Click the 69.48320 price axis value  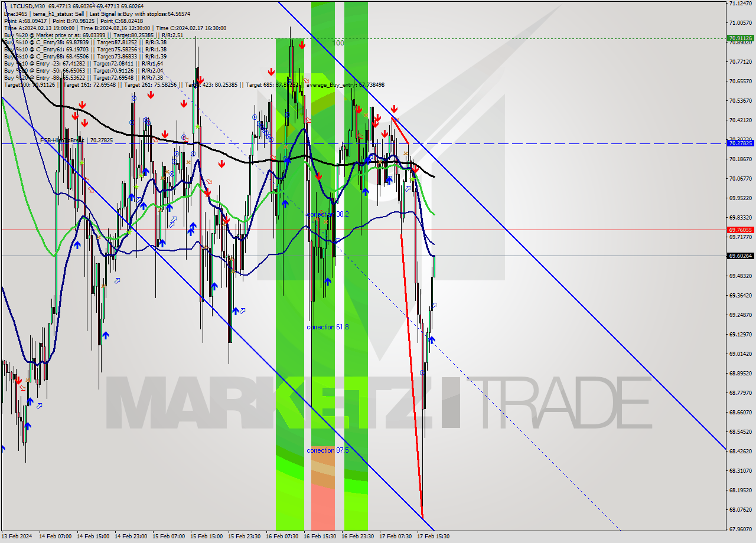[740, 276]
